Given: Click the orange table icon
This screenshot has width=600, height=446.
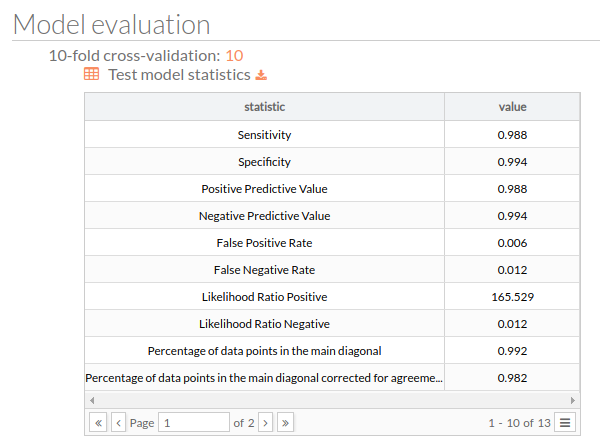Looking at the screenshot, I should pyautogui.click(x=91, y=74).
